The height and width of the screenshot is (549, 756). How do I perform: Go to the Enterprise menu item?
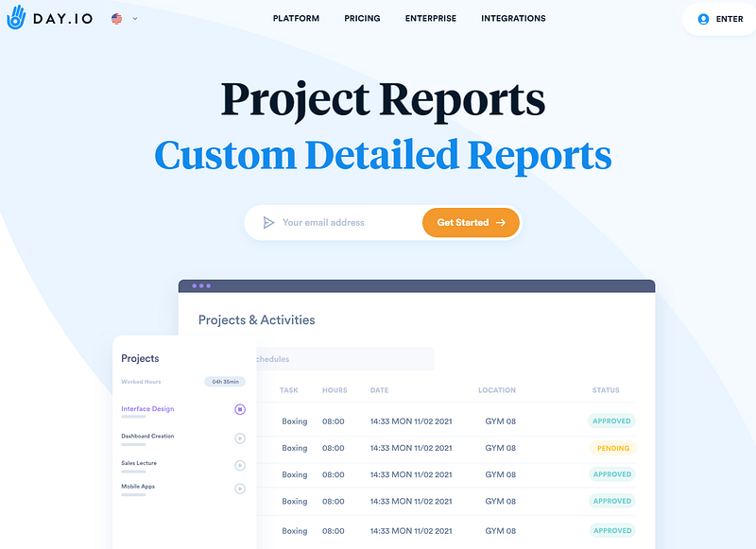[431, 18]
